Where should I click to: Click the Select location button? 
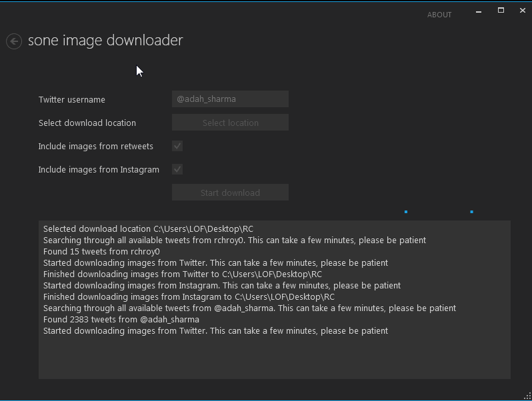coord(231,123)
